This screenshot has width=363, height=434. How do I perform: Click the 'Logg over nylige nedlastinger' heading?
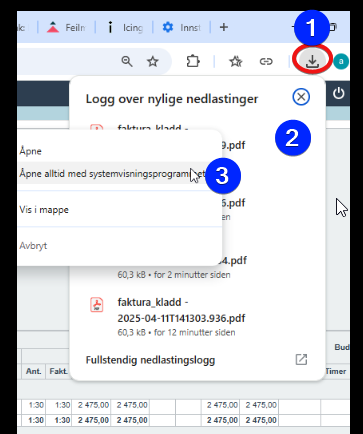coord(172,99)
